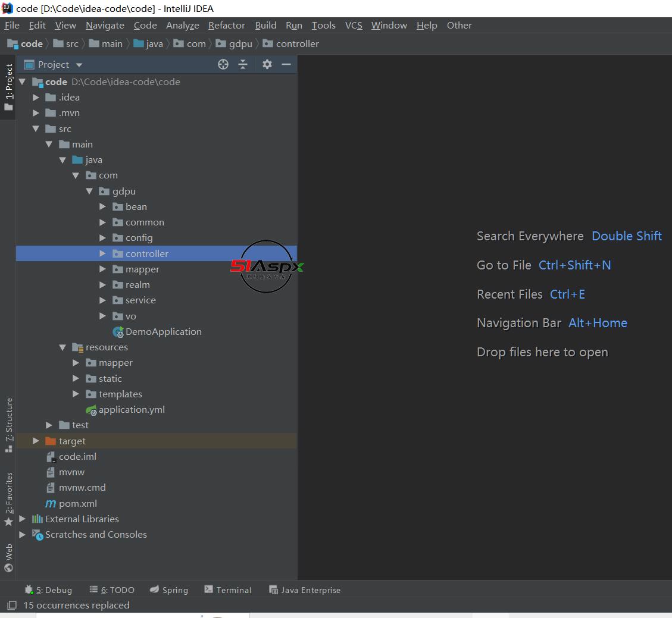The image size is (672, 618).
Task: Collapse the resources folder
Action: pyautogui.click(x=62, y=347)
